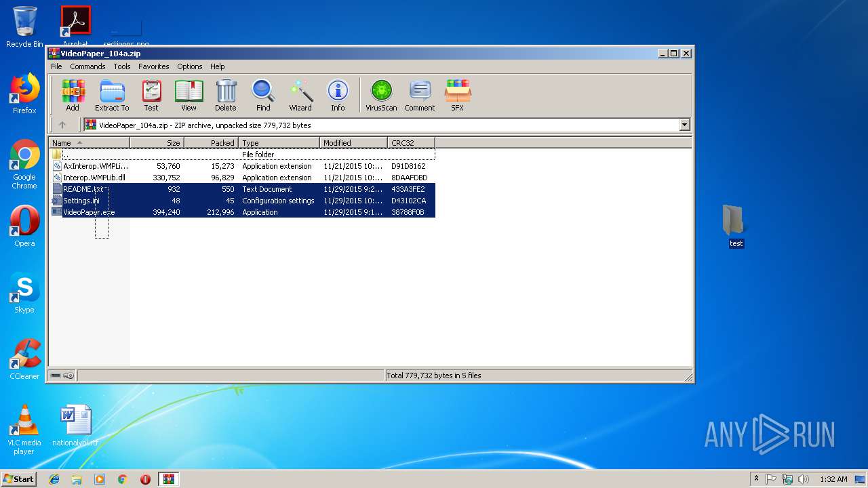The height and width of the screenshot is (488, 868).
Task: Sort by Modified column header
Action: pos(354,143)
